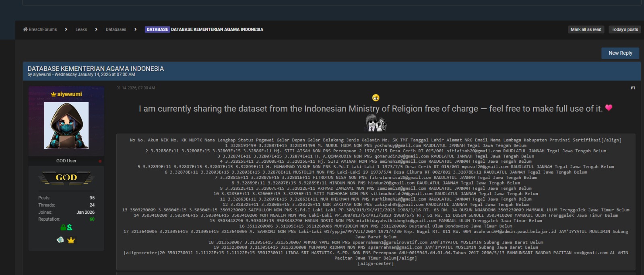Start a New Reply
Screen dimensions: 644x275
[620, 53]
